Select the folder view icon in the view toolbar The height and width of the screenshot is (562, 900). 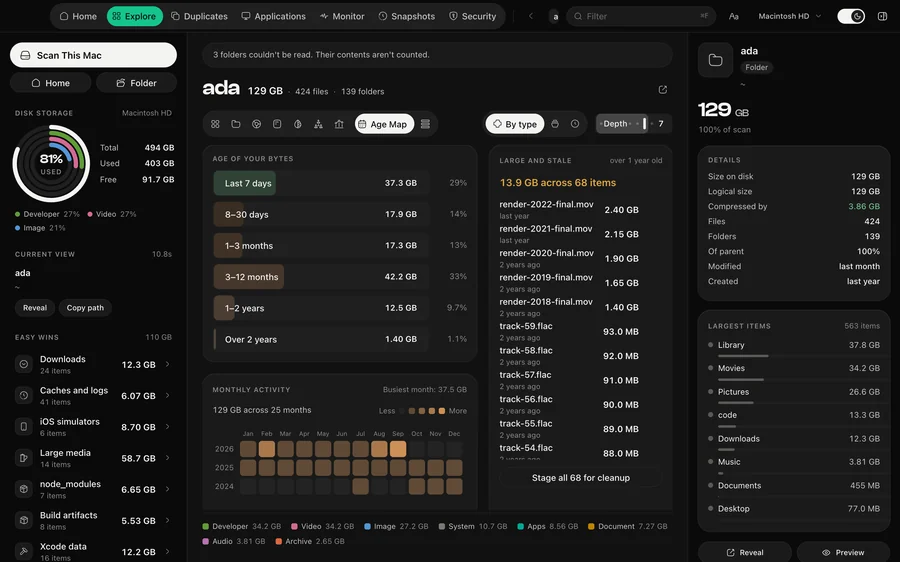[x=236, y=124]
